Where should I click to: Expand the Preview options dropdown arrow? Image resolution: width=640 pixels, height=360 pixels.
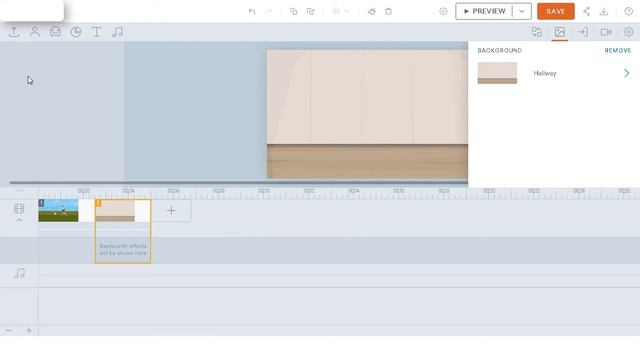522,11
